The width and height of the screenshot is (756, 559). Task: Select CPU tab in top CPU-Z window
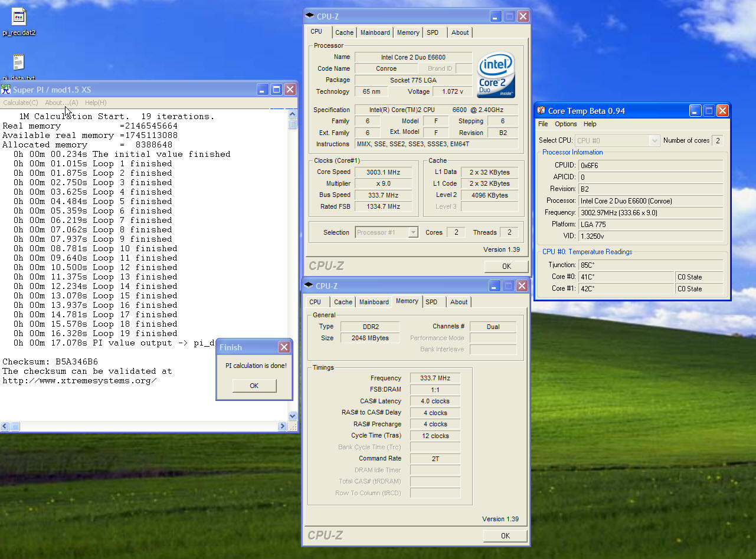[x=317, y=32]
